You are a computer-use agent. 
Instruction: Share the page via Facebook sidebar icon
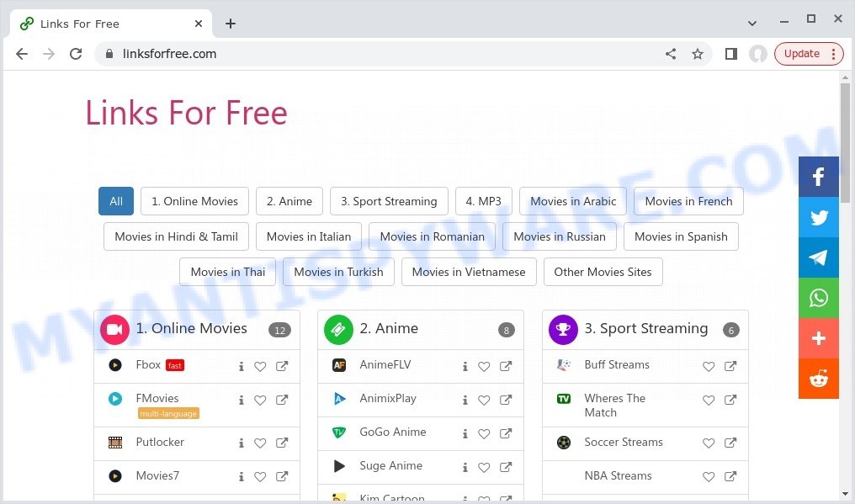(x=819, y=177)
